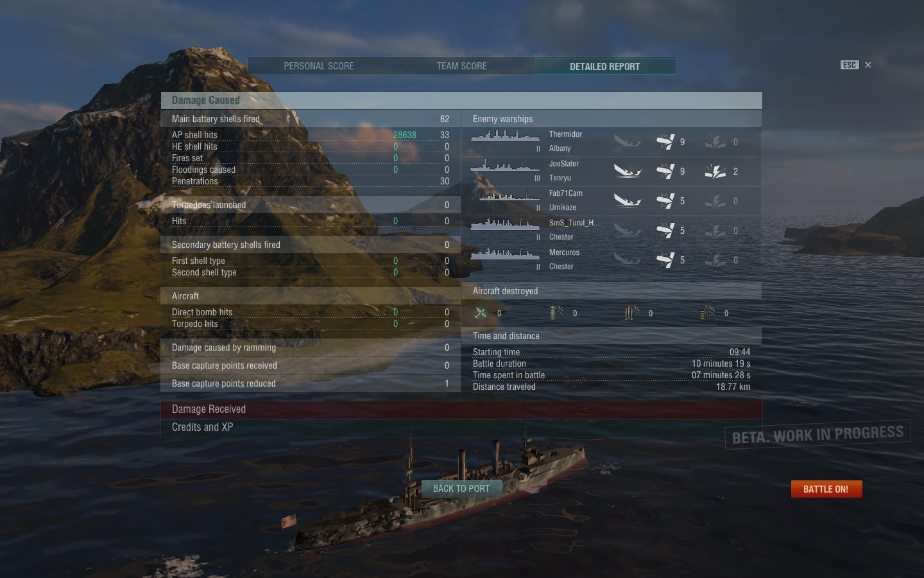Close the report with the X button
The width and height of the screenshot is (924, 578).
pos(868,65)
